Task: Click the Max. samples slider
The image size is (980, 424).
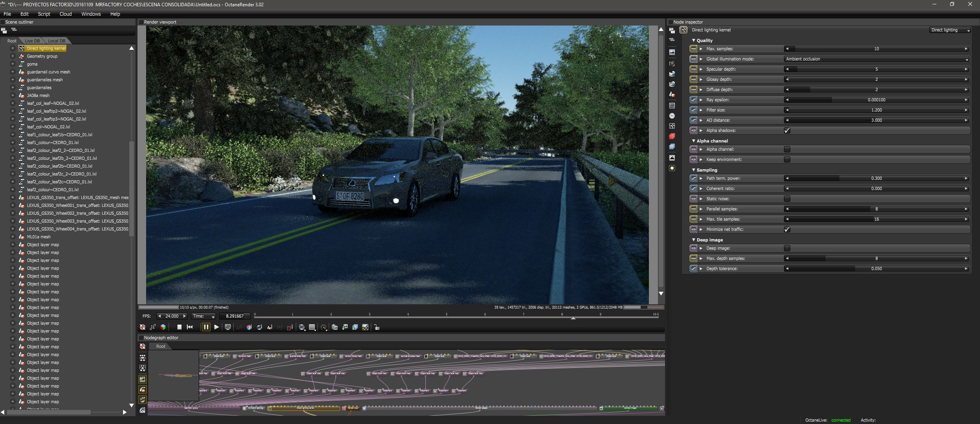Action: [x=876, y=49]
